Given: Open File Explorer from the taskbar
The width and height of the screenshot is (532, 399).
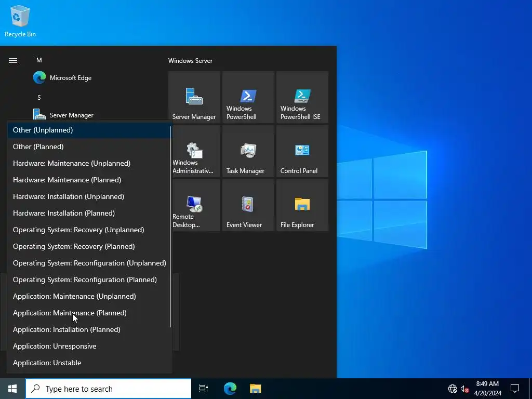Looking at the screenshot, I should pyautogui.click(x=255, y=389).
